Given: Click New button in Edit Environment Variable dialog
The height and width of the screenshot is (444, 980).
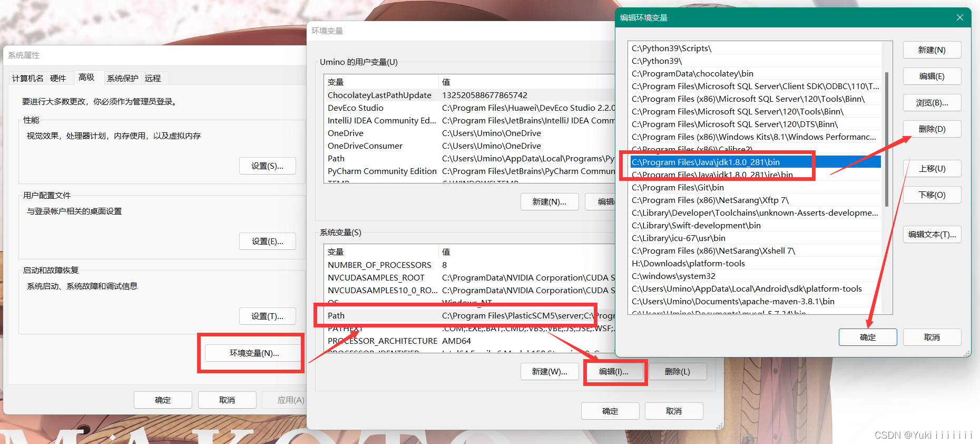Looking at the screenshot, I should click(x=932, y=50).
